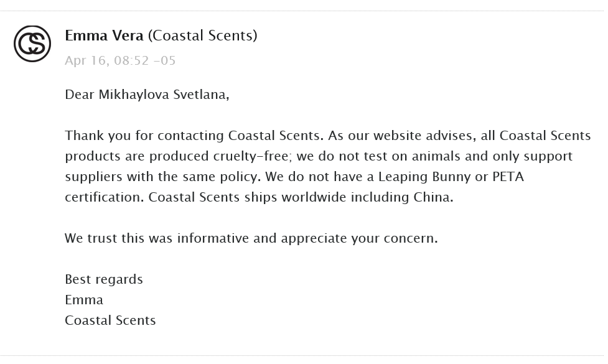Viewport: 608px width, 364px height.
Task: Click the text Leaping Bunny or PETA
Action: coord(451,177)
